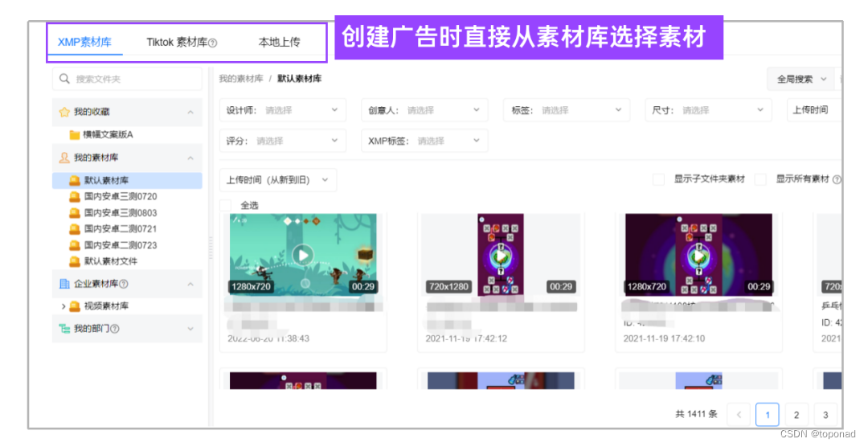Click the 我的部门 hierarchy icon
Viewport: 868px width, 447px height.
click(64, 329)
